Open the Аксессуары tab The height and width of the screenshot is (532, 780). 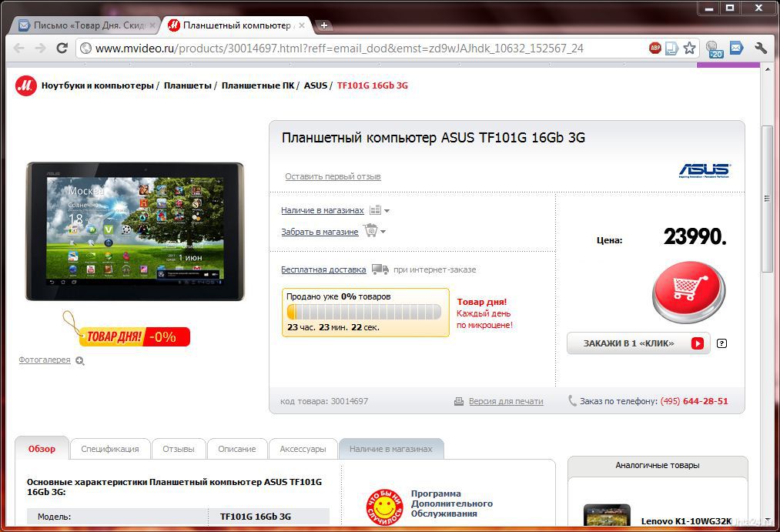[x=303, y=449]
